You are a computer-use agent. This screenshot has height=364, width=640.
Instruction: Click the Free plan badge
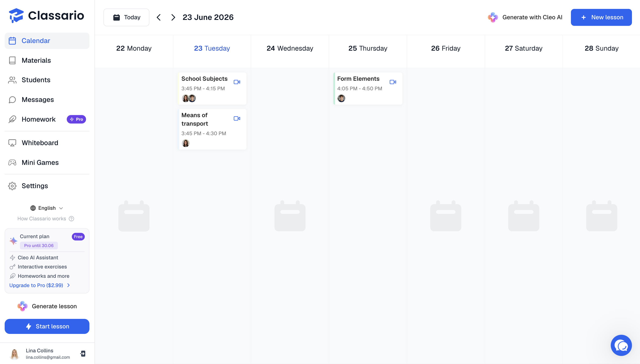point(78,236)
